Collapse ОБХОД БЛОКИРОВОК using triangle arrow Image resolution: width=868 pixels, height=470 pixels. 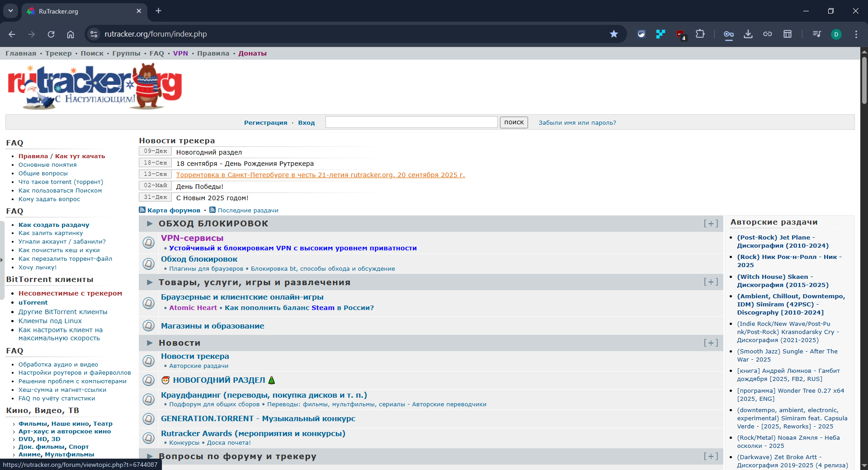[x=150, y=224]
